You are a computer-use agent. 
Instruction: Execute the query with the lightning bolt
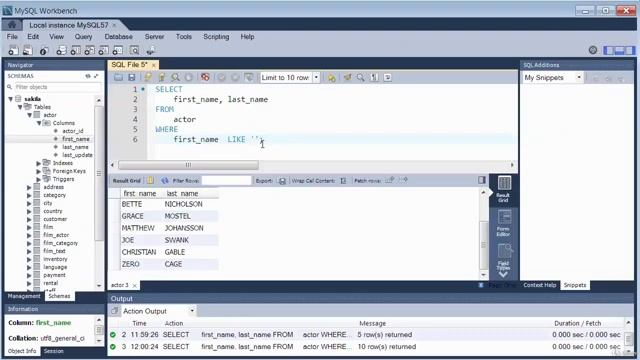(148, 78)
